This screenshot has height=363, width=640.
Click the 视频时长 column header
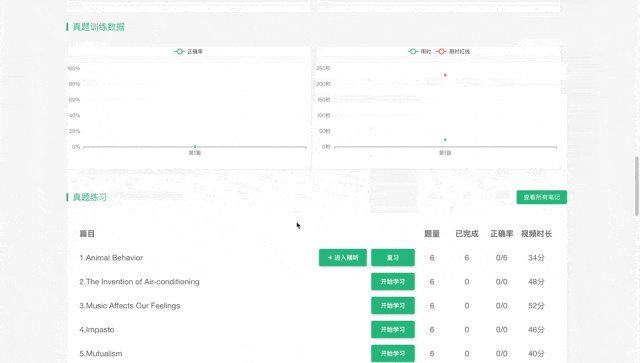536,234
